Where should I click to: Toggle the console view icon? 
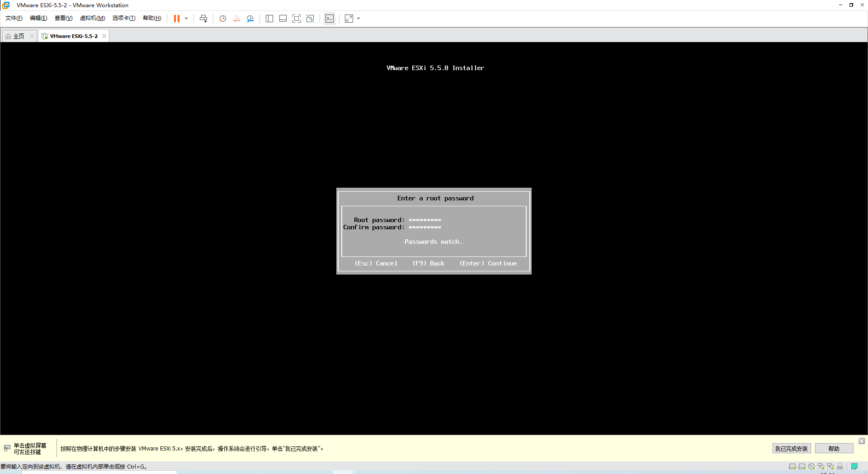pos(330,19)
